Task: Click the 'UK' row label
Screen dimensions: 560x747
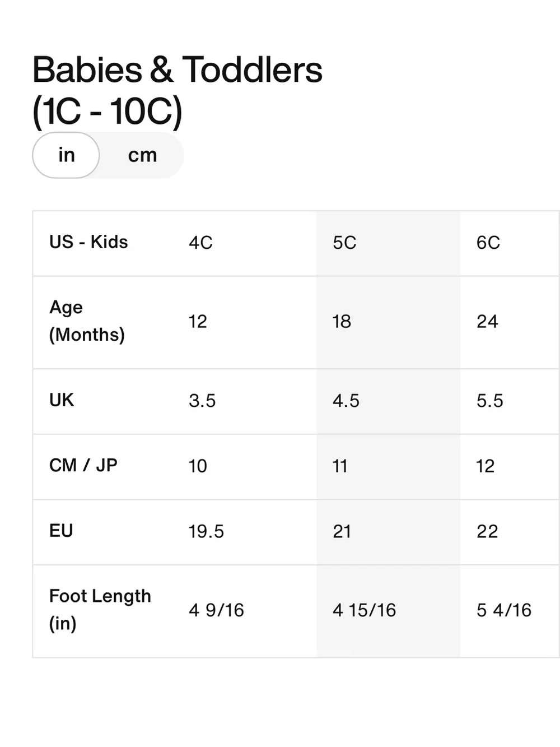Action: coord(62,400)
